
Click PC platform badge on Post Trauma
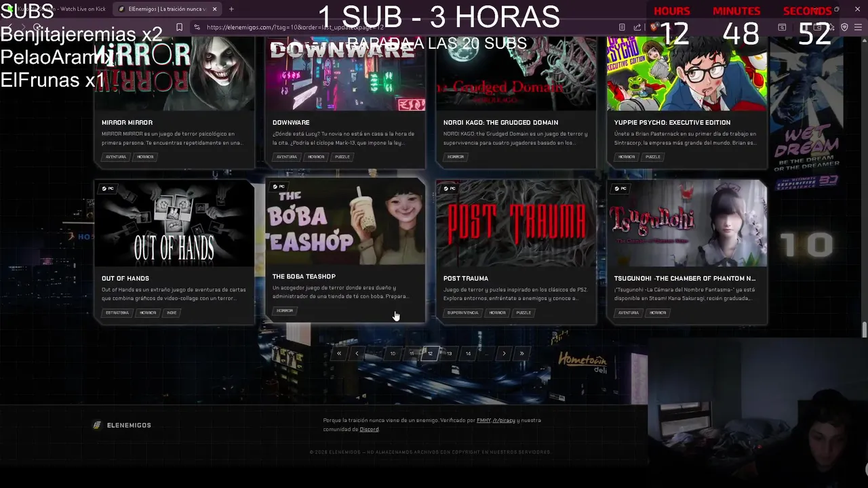coord(449,188)
